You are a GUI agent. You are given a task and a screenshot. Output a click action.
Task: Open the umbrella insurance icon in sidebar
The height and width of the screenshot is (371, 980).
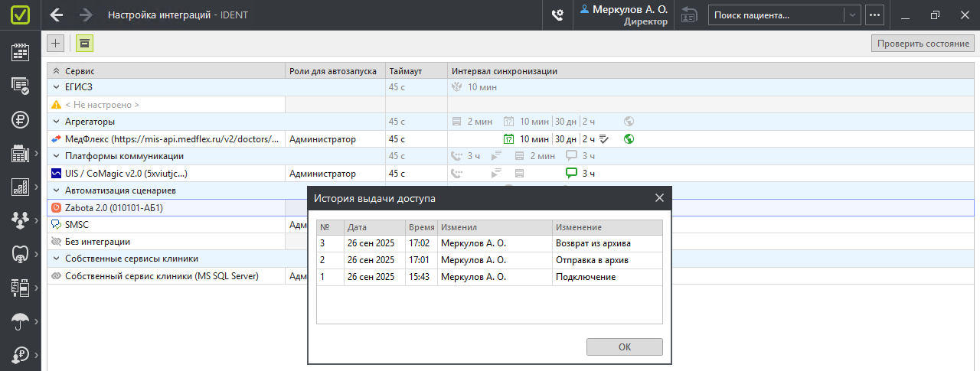[x=20, y=321]
